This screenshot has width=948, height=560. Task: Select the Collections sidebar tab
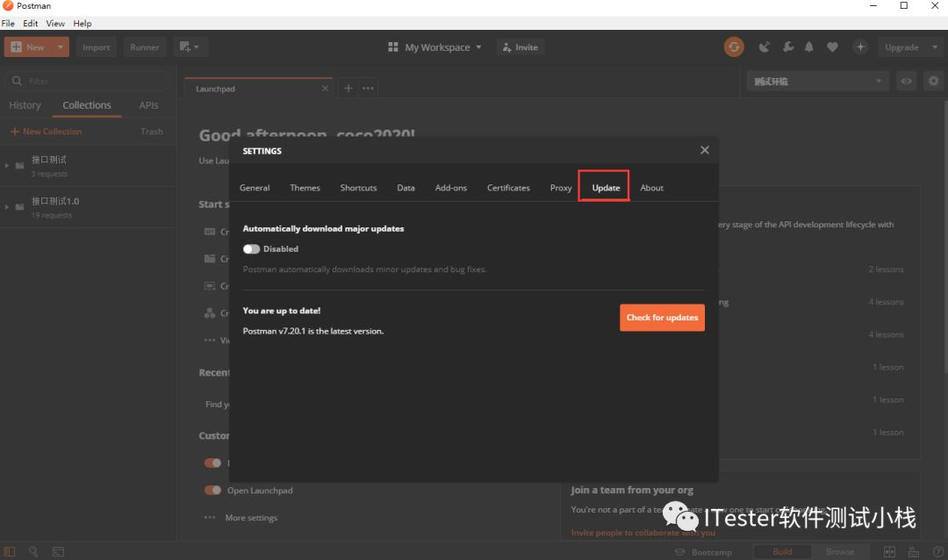pos(86,105)
